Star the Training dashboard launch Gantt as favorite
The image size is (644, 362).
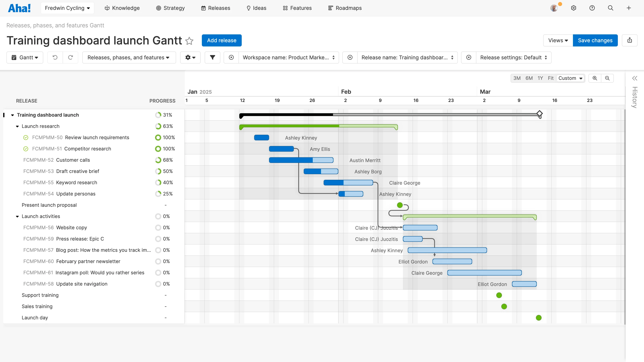pos(189,41)
